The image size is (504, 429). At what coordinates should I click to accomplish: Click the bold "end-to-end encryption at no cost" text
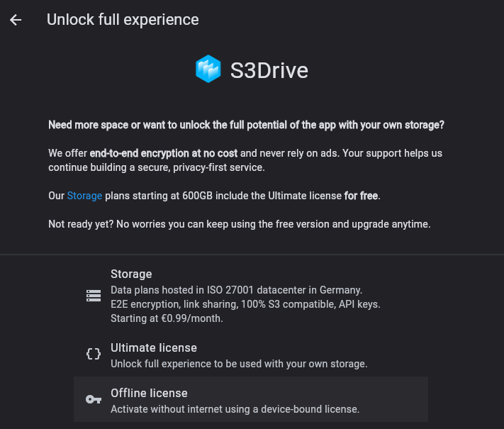[164, 153]
